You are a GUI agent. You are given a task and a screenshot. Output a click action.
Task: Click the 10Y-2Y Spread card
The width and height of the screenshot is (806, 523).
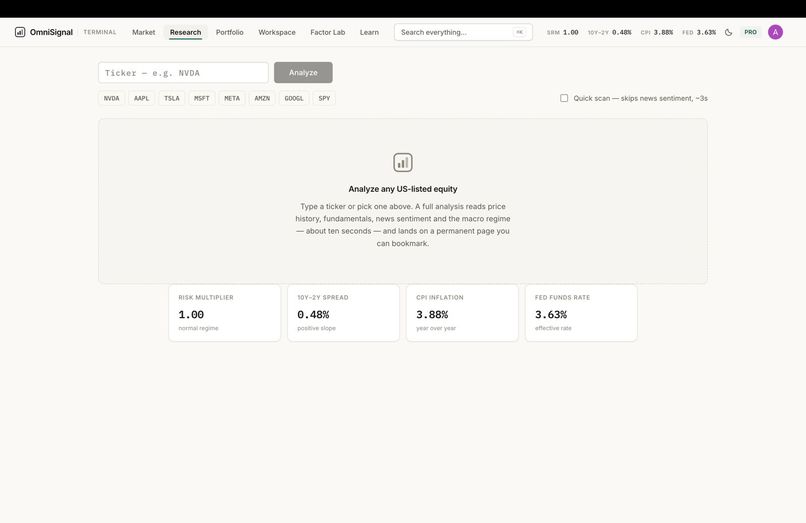coord(343,313)
